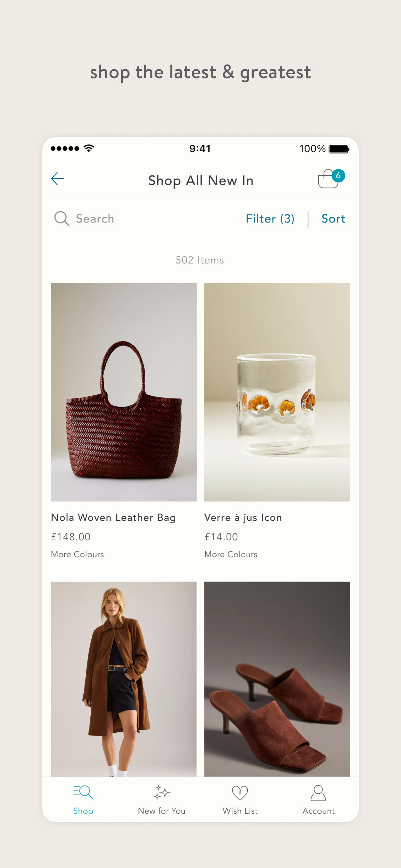View the brown suede heeled mules image

277,679
